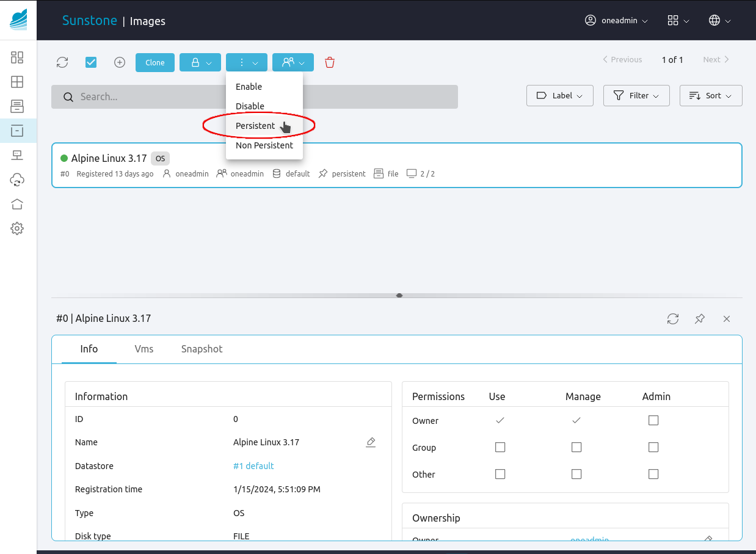756x554 pixels.
Task: Toggle the Owner Use permission
Action: [x=500, y=420]
